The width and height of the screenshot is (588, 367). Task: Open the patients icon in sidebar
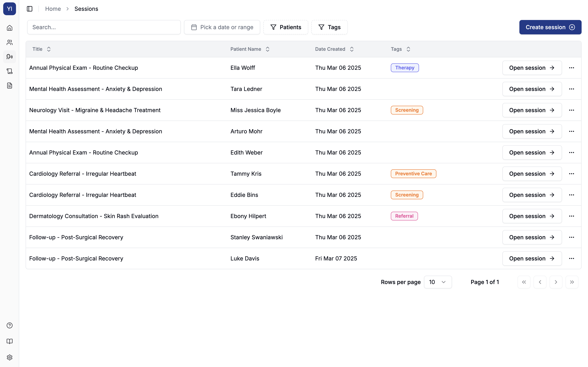pyautogui.click(x=9, y=42)
